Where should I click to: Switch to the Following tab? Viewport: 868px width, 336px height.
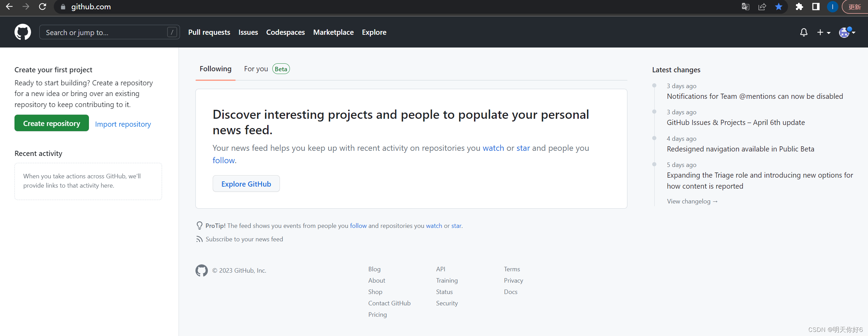coord(215,69)
